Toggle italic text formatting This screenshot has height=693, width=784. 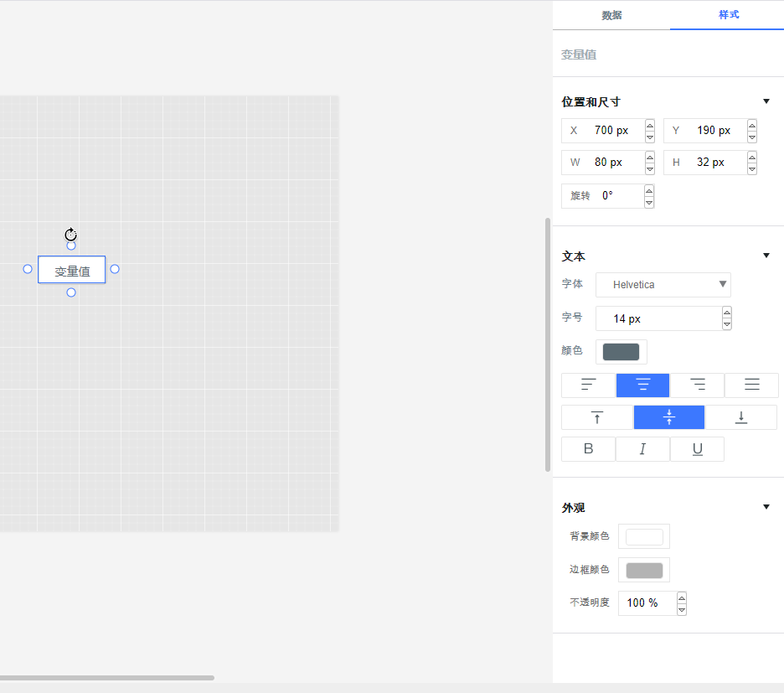coord(642,449)
